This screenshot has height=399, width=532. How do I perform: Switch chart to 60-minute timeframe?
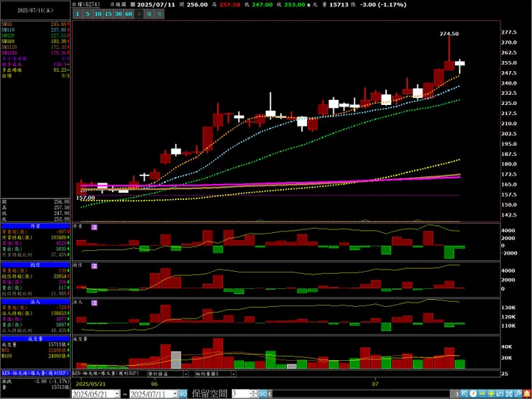129,14
